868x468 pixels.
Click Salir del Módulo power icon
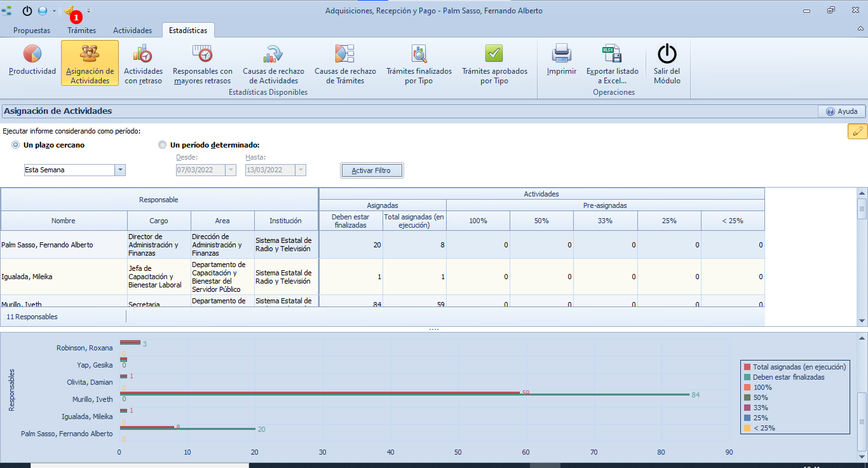667,54
